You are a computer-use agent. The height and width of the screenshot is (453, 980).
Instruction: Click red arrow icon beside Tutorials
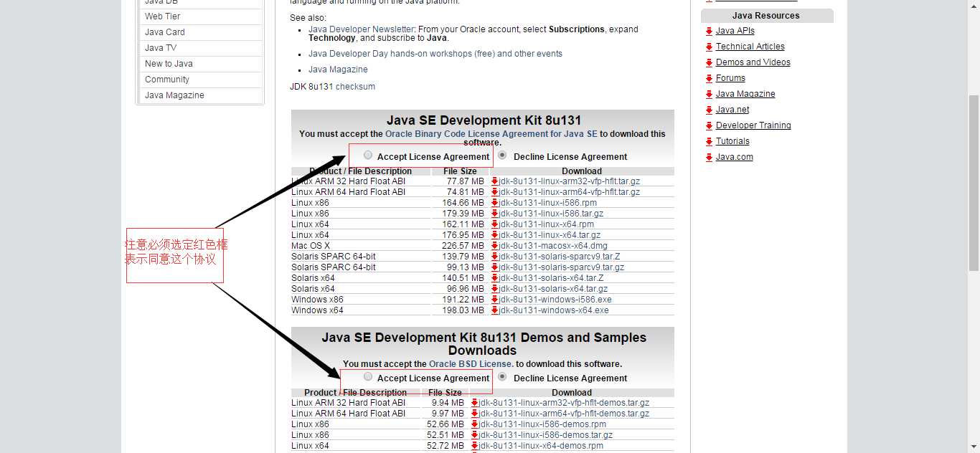point(709,141)
